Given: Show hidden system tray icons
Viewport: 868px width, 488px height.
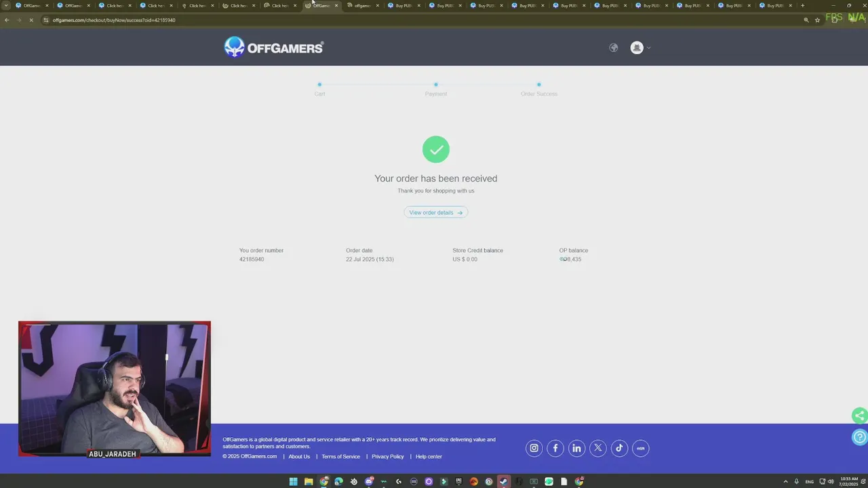Looking at the screenshot, I should click(x=786, y=482).
